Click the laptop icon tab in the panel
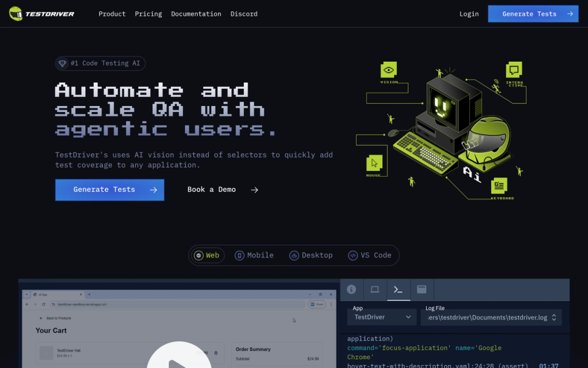588x368 pixels. 375,289
